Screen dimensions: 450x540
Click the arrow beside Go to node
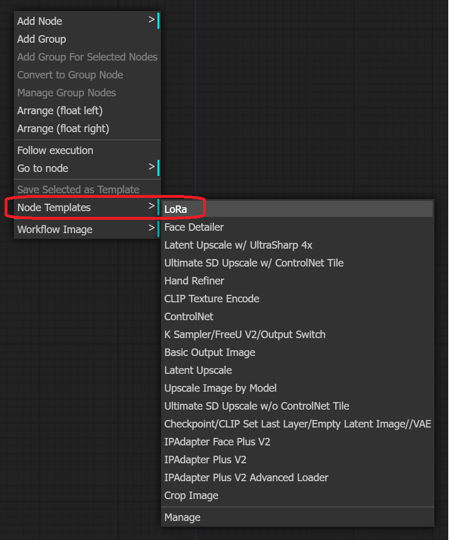point(151,167)
